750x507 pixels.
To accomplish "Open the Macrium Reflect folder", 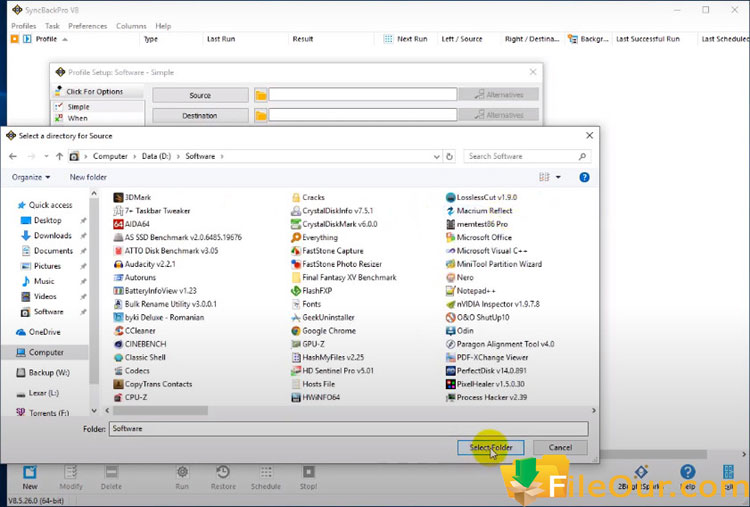I will click(479, 210).
